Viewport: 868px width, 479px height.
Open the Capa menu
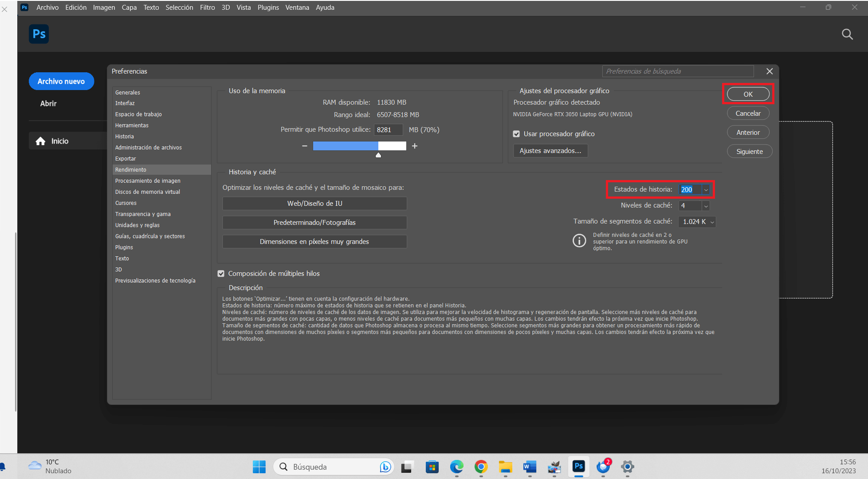coord(129,7)
